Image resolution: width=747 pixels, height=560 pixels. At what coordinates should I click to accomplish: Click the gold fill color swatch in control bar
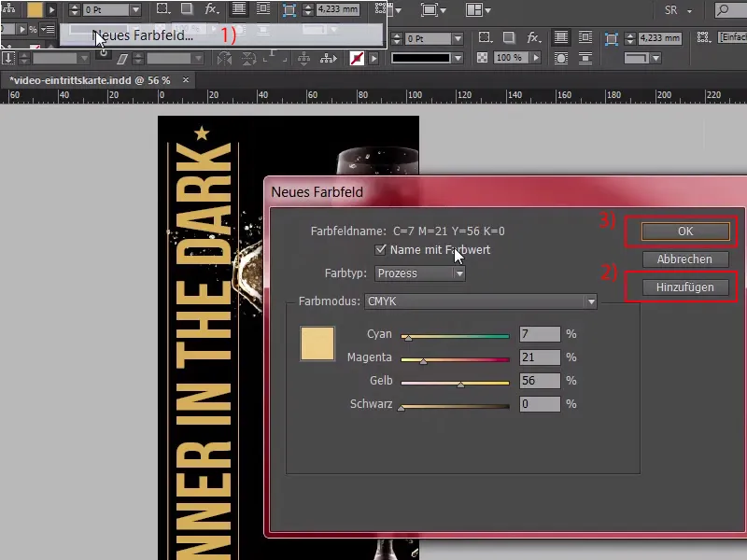[x=35, y=9]
